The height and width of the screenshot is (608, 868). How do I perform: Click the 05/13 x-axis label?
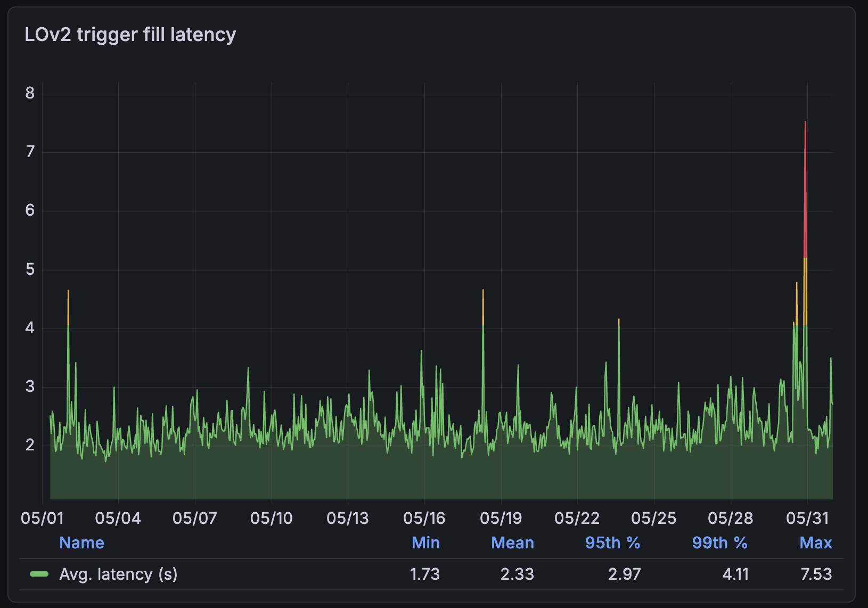coord(348,518)
